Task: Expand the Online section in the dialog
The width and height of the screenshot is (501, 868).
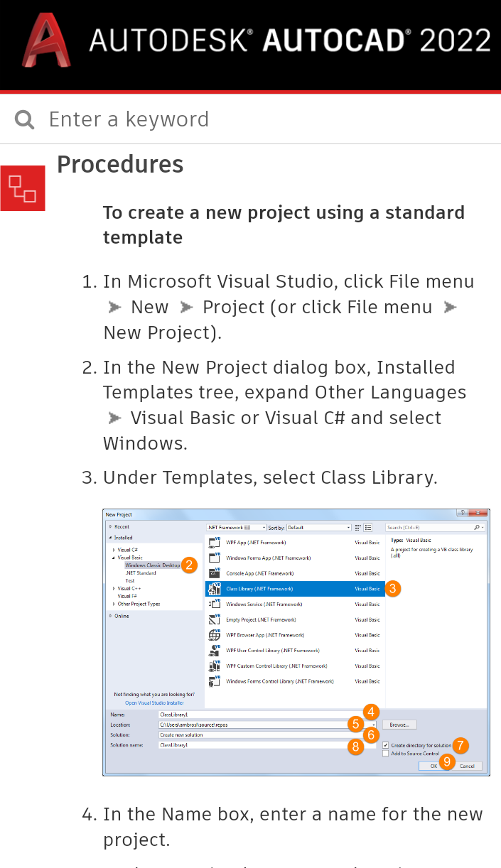Action: click(x=110, y=615)
